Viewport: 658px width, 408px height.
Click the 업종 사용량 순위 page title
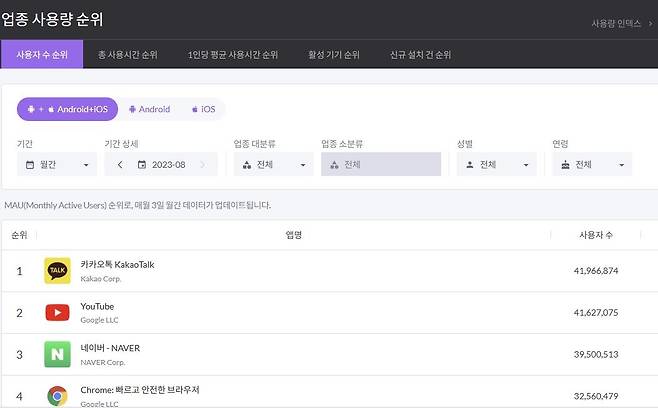[52, 19]
